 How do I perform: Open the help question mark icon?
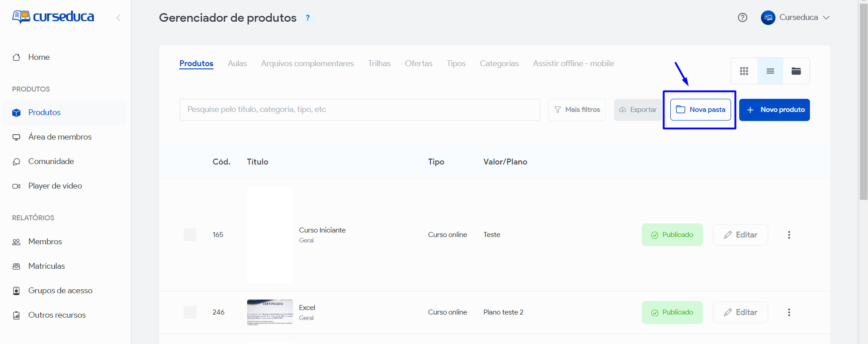(x=742, y=18)
